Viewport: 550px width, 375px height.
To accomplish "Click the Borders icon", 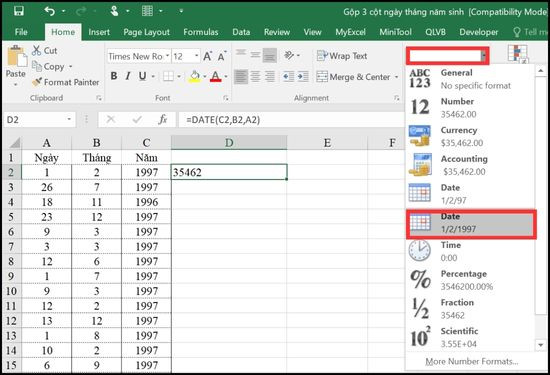I will [x=168, y=76].
